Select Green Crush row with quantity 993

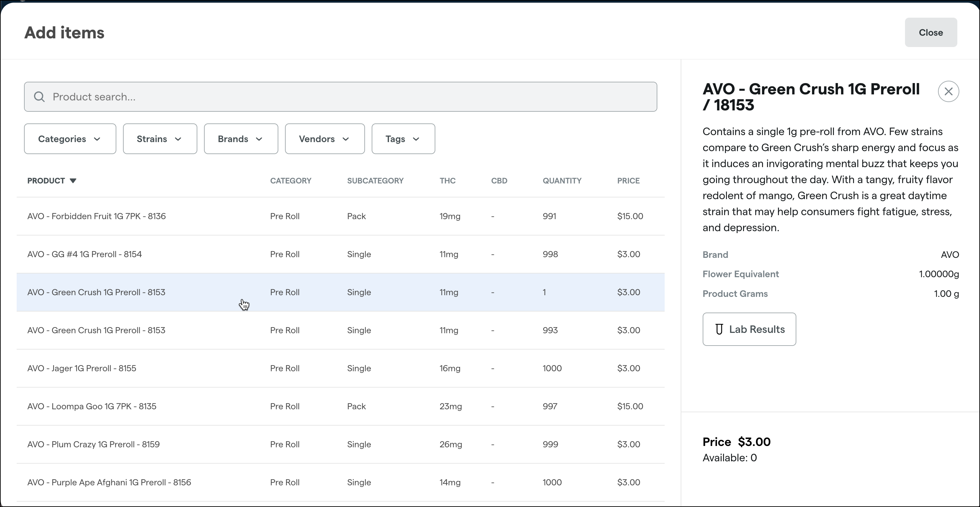[340, 331]
